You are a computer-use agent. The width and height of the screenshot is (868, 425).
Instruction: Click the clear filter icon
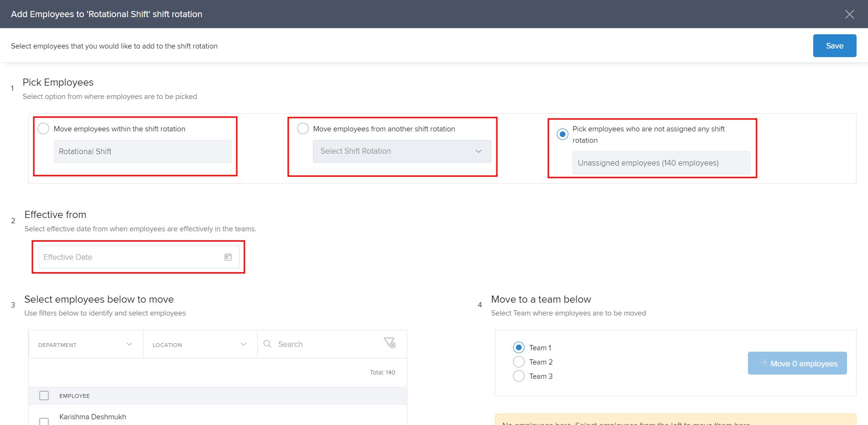click(x=389, y=343)
